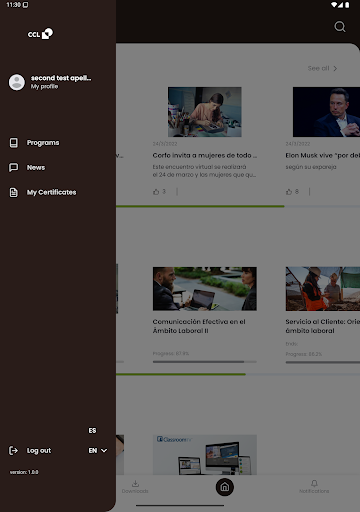Select Servicio al Cliente course title

[323, 326]
